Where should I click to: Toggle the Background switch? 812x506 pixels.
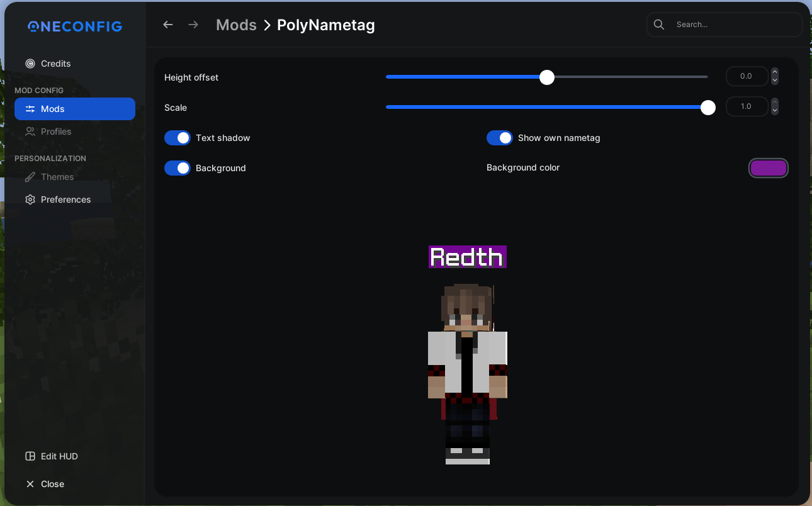point(178,168)
